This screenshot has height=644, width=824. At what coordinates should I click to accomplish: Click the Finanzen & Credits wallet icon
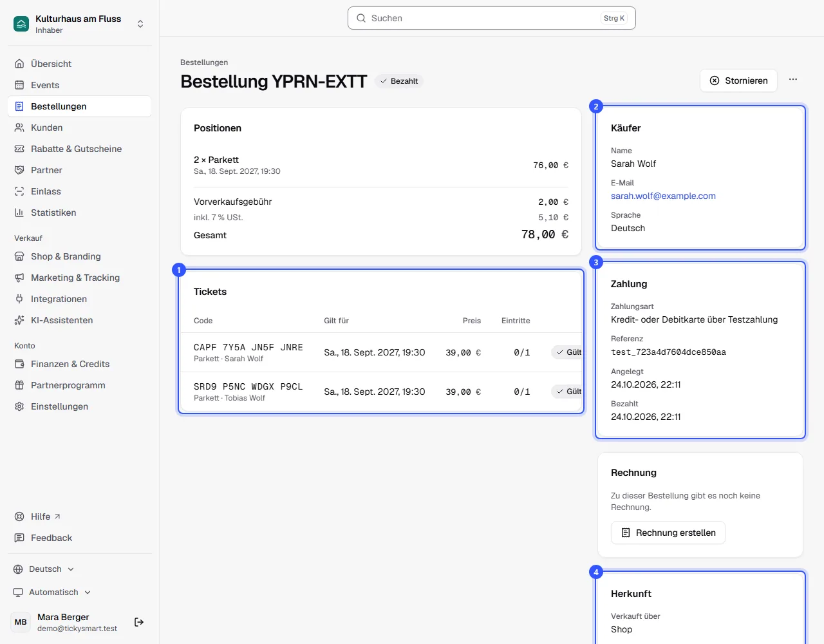[19, 364]
